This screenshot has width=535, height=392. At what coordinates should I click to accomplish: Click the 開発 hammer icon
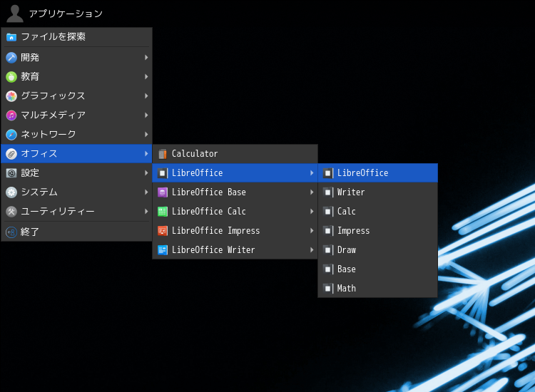coord(11,58)
